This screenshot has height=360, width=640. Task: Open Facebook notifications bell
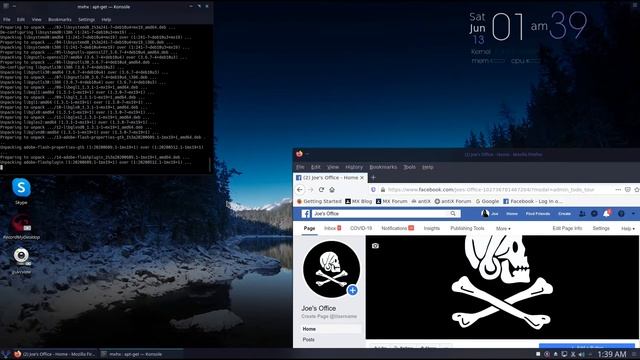607,213
